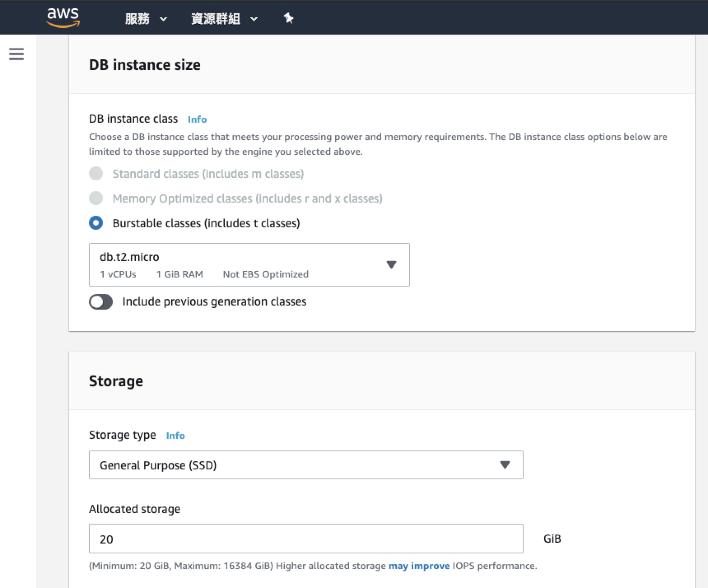The width and height of the screenshot is (708, 588).
Task: Click the DB instance size section heading
Action: 144,65
